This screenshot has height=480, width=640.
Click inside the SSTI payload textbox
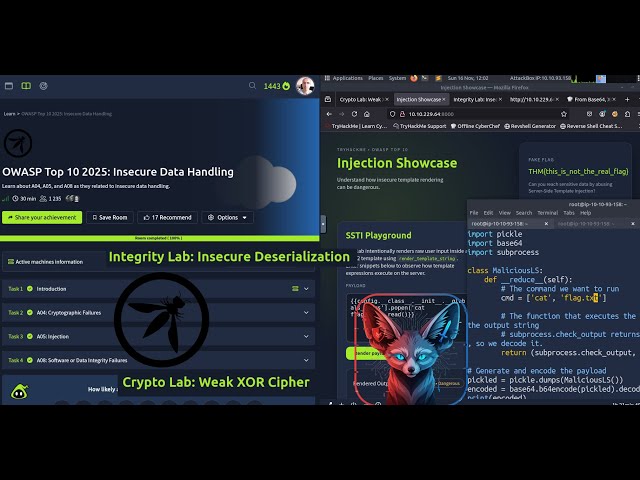(x=406, y=316)
